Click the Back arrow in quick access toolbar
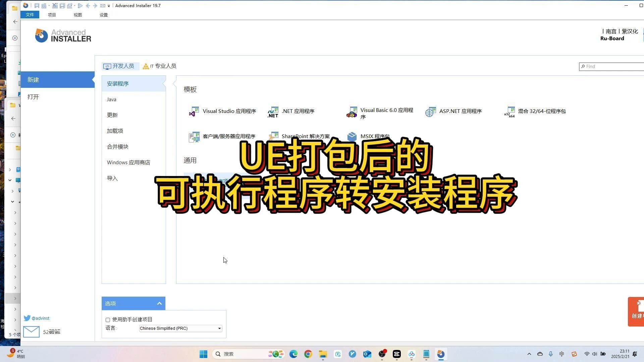The width and height of the screenshot is (644, 362). tap(88, 6)
